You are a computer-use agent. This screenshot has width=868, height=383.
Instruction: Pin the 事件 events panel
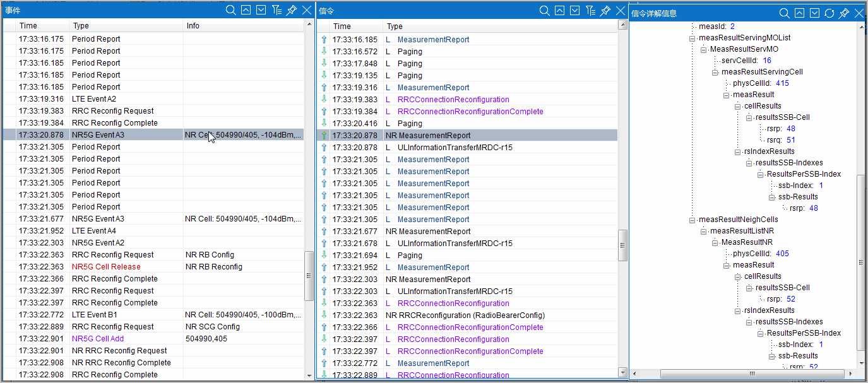292,10
